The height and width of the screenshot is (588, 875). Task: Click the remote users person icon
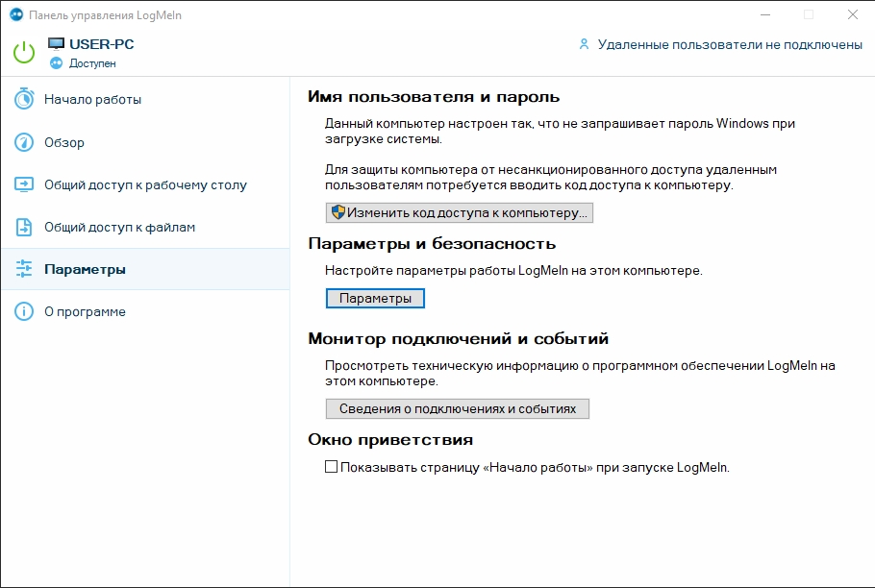point(584,44)
